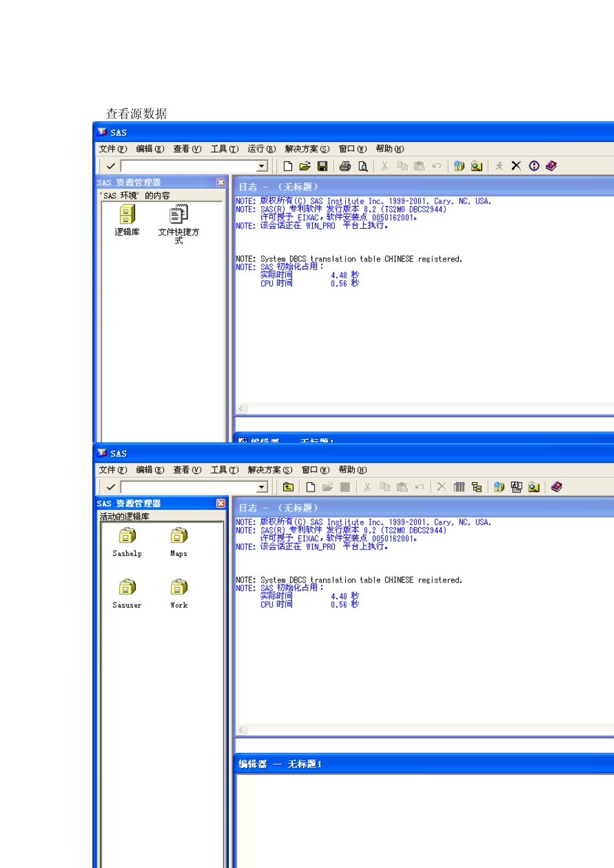
Task: Open 编辑 menu in lower SAS window
Action: (150, 470)
